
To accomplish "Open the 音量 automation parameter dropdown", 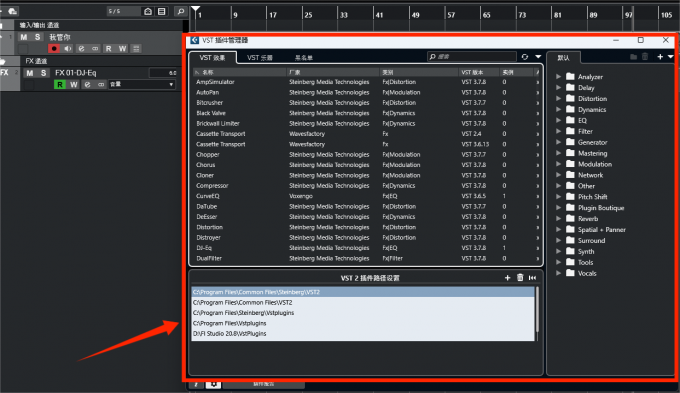I will click(x=142, y=84).
